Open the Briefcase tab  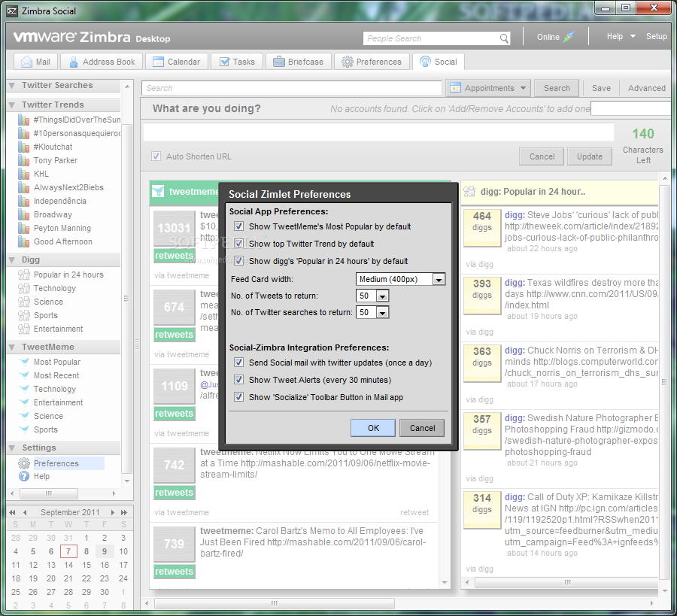[x=299, y=62]
